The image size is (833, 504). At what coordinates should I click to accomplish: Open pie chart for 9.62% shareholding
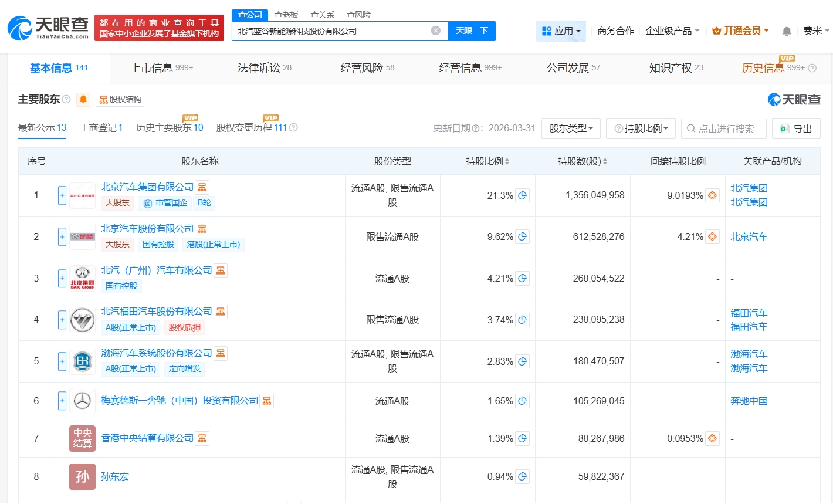click(522, 237)
